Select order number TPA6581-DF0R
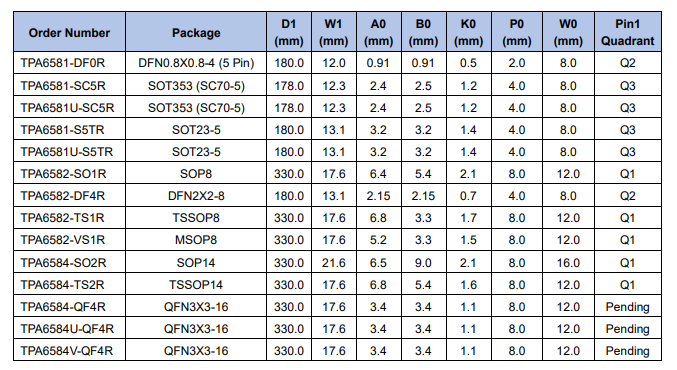This screenshot has height=370, width=677. (63, 63)
